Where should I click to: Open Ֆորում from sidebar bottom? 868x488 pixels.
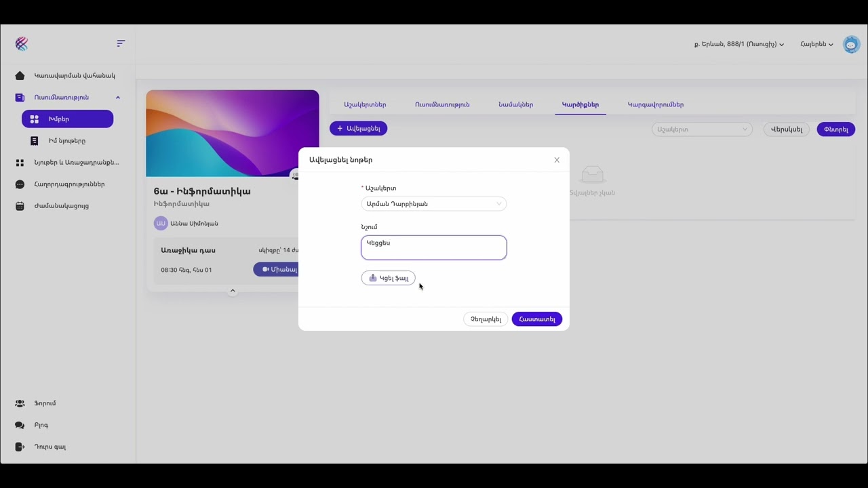pyautogui.click(x=45, y=403)
